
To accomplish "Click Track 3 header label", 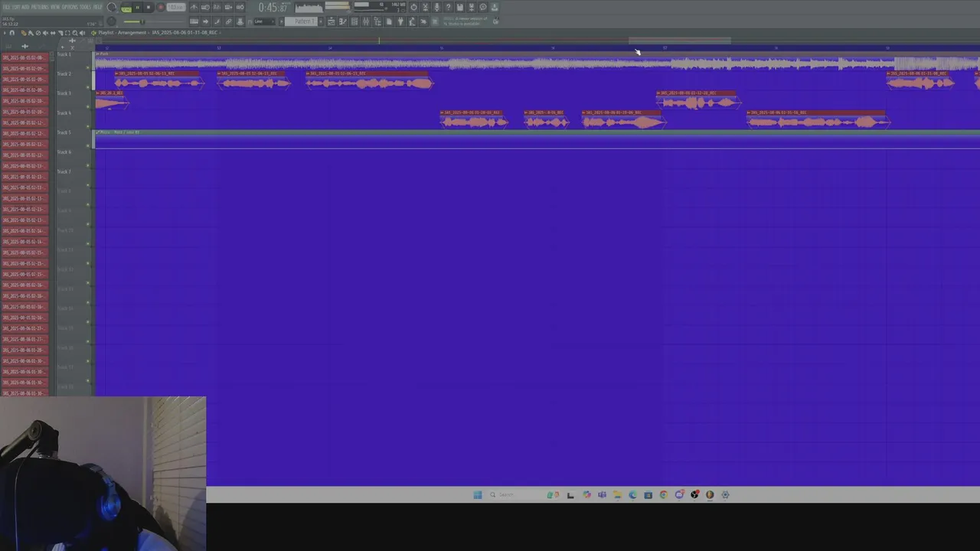I will click(x=64, y=93).
